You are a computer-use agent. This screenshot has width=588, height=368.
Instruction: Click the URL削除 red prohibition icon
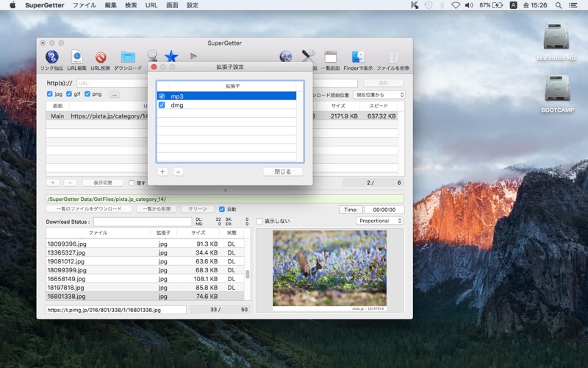tap(100, 57)
